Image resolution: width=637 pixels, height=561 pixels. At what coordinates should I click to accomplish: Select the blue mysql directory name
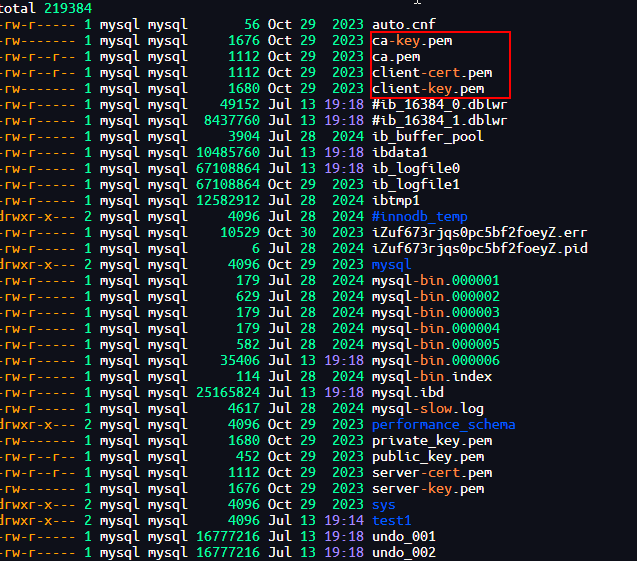pyautogui.click(x=392, y=265)
